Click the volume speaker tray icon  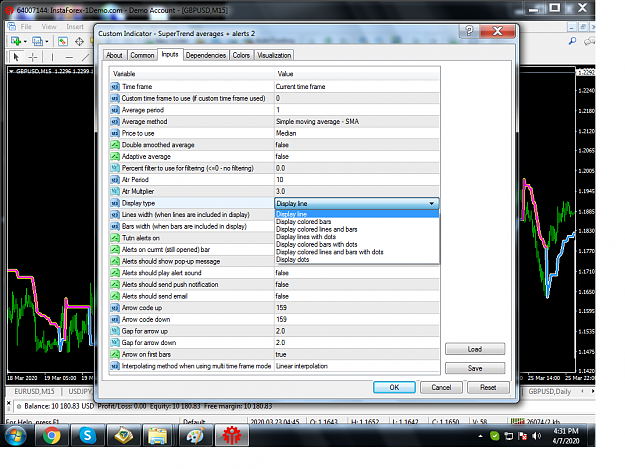pos(537,436)
